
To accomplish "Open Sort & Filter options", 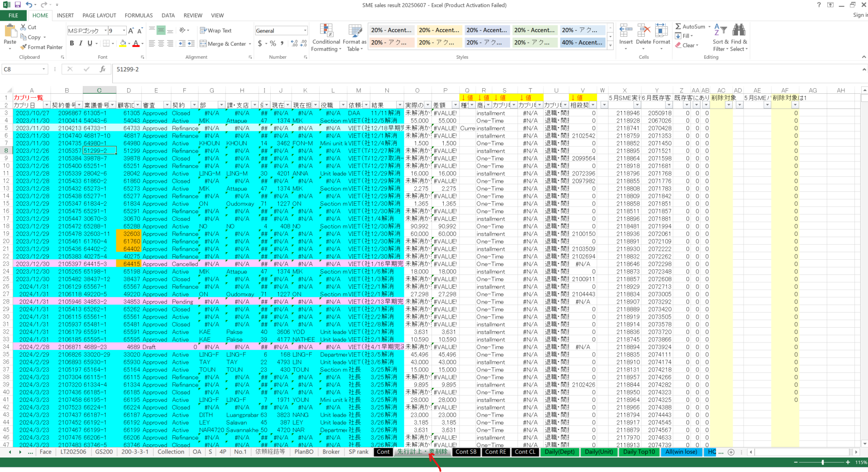I will pos(720,38).
